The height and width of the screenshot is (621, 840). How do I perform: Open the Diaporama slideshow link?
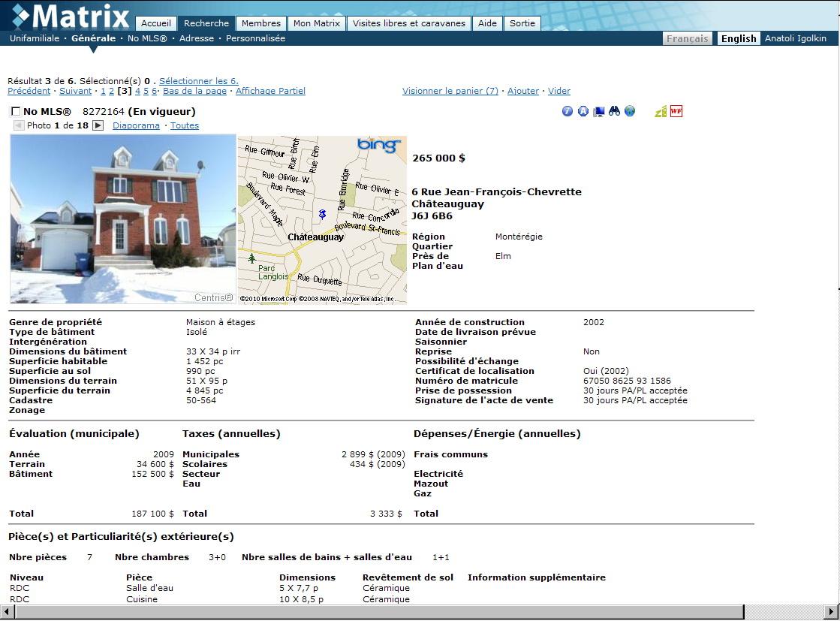(136, 125)
